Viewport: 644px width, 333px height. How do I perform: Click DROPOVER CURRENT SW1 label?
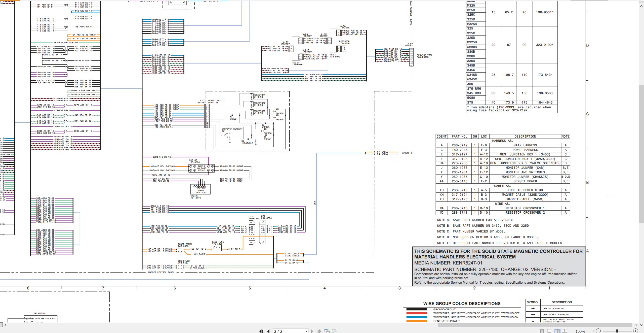point(232,130)
